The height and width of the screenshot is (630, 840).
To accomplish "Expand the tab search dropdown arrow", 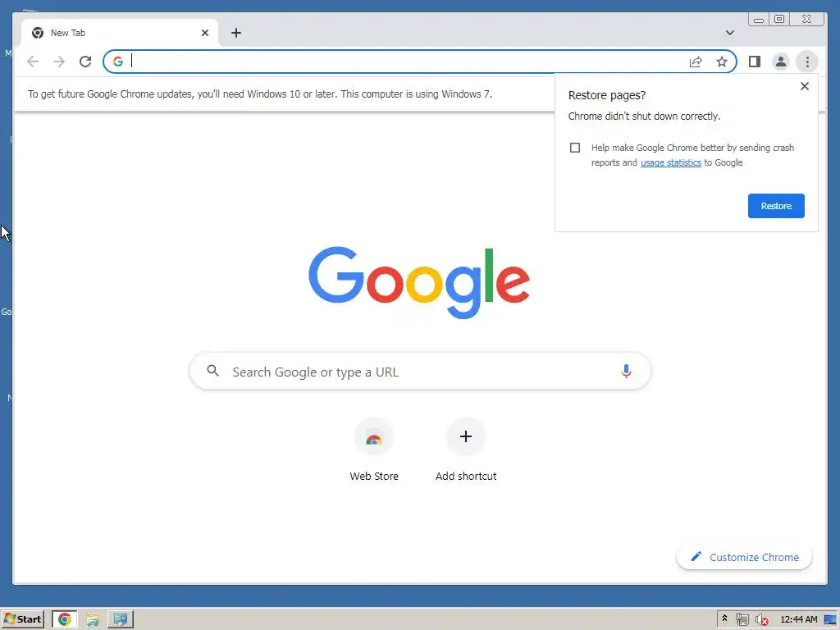I will (x=729, y=33).
